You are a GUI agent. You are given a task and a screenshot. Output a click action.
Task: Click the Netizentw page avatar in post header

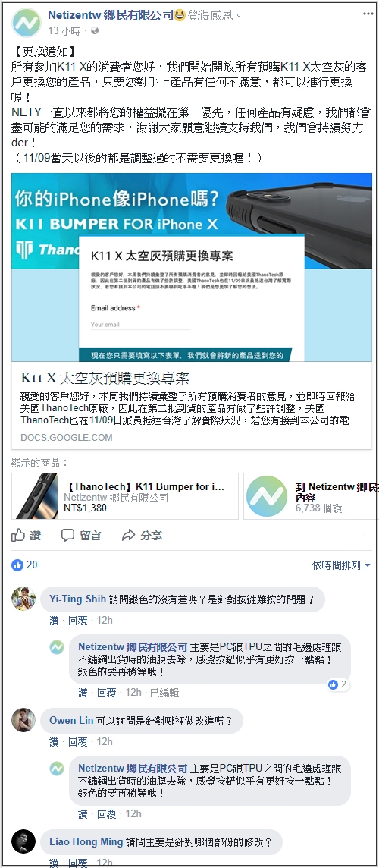(27, 23)
